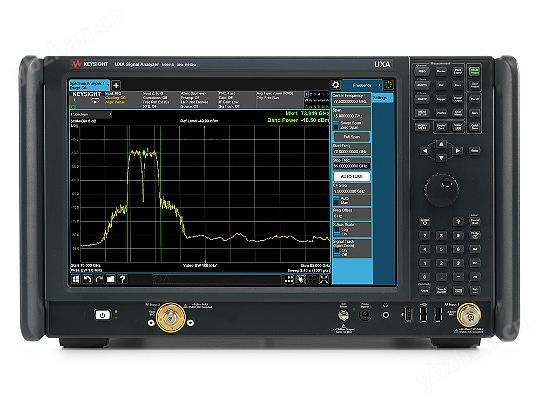The image size is (540, 405).
Task: Toggle Signal Track On/Off switch
Action: point(337,252)
